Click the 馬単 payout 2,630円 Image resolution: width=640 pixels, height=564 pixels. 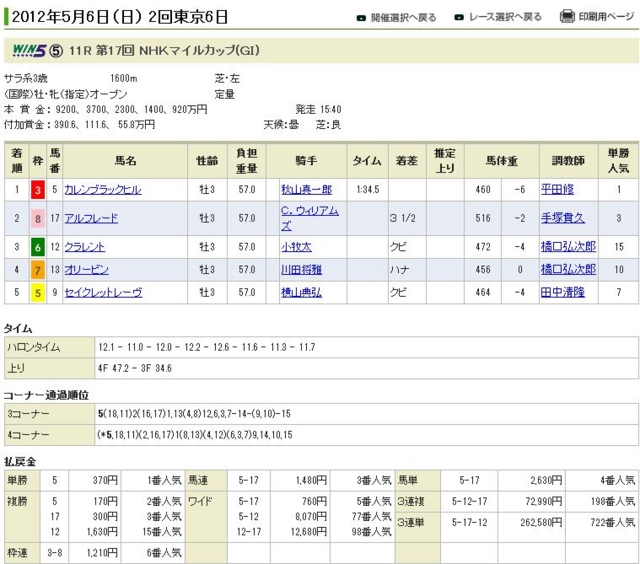coord(546,480)
